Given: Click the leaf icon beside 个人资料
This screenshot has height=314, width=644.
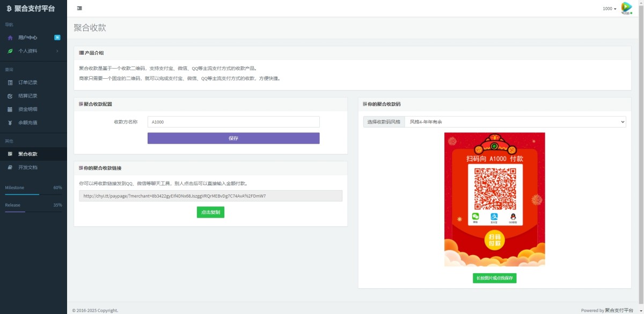Looking at the screenshot, I should point(10,51).
